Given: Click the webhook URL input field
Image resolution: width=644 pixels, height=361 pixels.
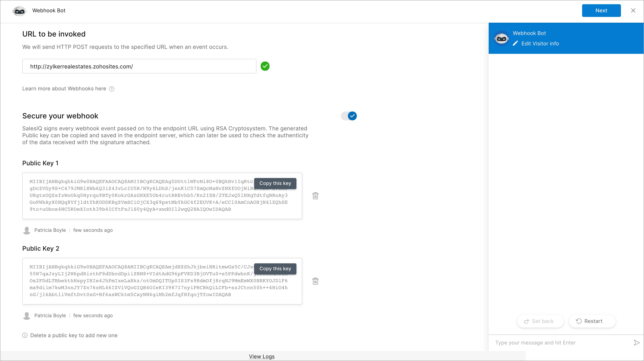Looking at the screenshot, I should pos(139,66).
